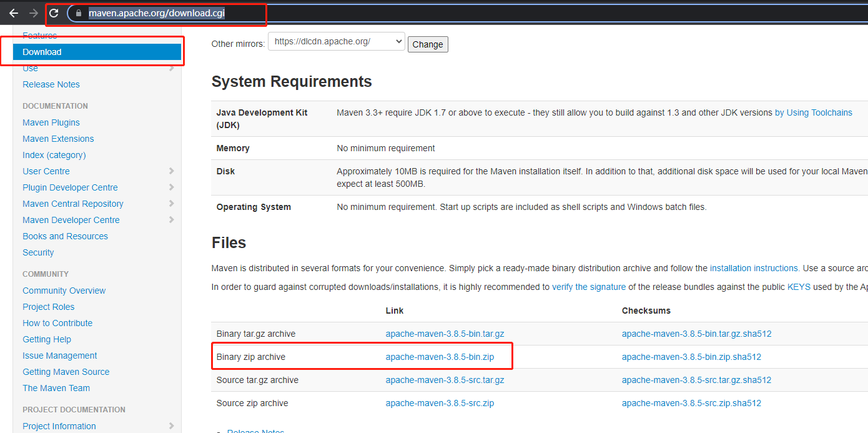Open the installation instructions link
Image resolution: width=868 pixels, height=433 pixels.
click(754, 268)
